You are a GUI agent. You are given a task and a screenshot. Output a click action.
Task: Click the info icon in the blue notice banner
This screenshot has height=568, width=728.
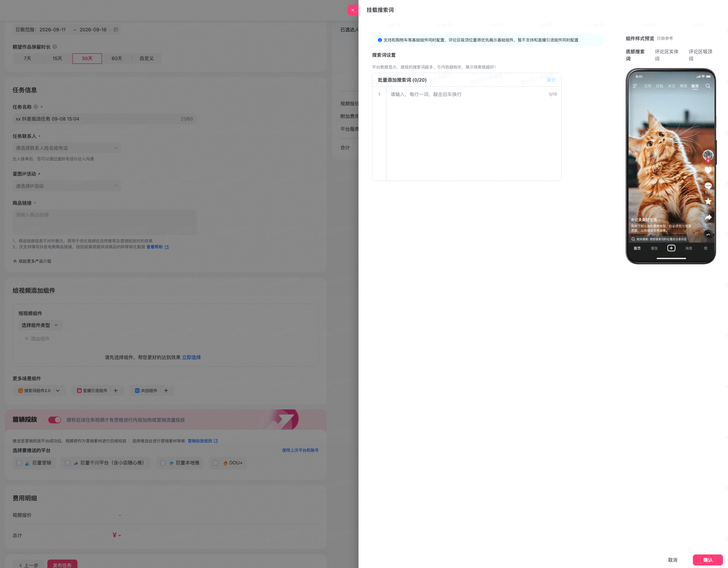pyautogui.click(x=380, y=40)
